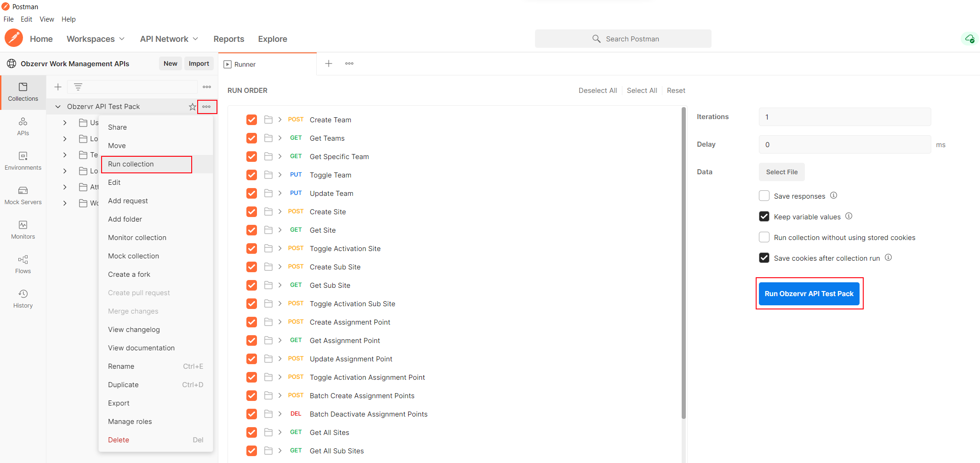Image resolution: width=980 pixels, height=463 pixels.
Task: Click the Select File button
Action: pyautogui.click(x=781, y=172)
